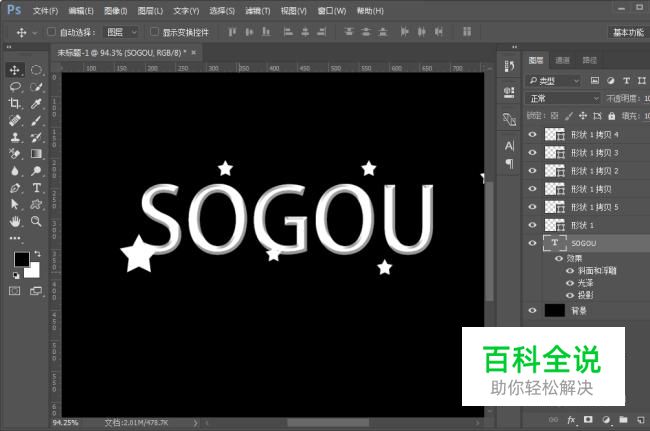Expand status bar info arrow

pyautogui.click(x=195, y=423)
